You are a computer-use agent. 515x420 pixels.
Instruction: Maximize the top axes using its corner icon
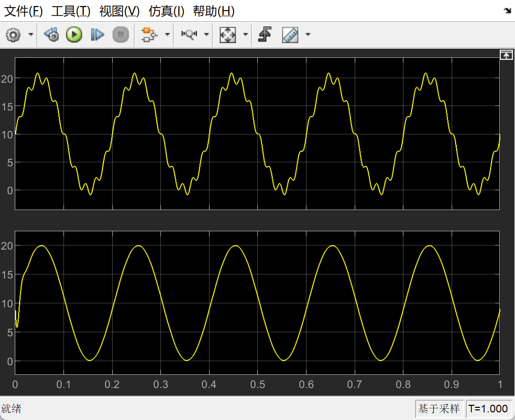pyautogui.click(x=506, y=55)
